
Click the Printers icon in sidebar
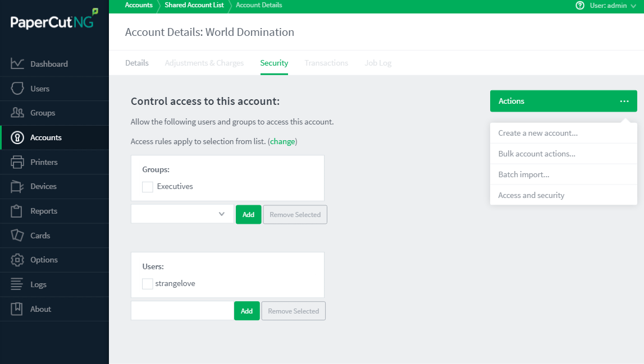point(17,162)
